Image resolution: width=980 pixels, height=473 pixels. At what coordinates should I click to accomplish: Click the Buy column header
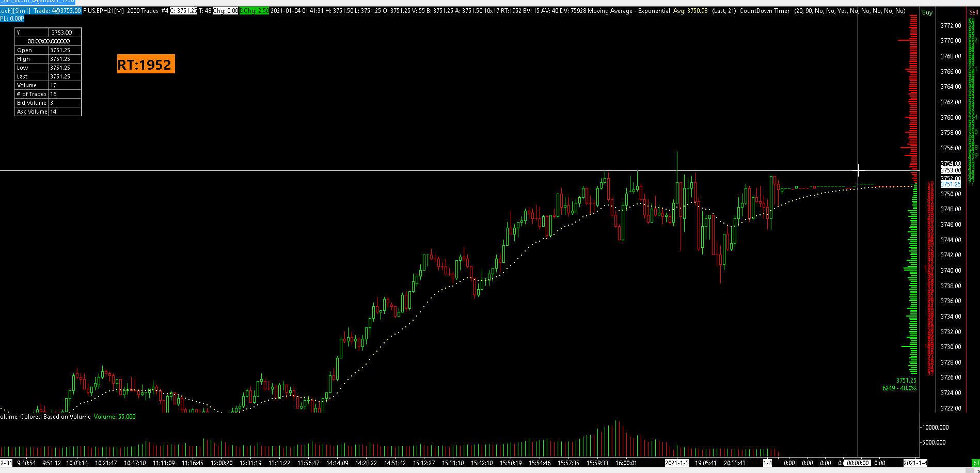coord(927,12)
